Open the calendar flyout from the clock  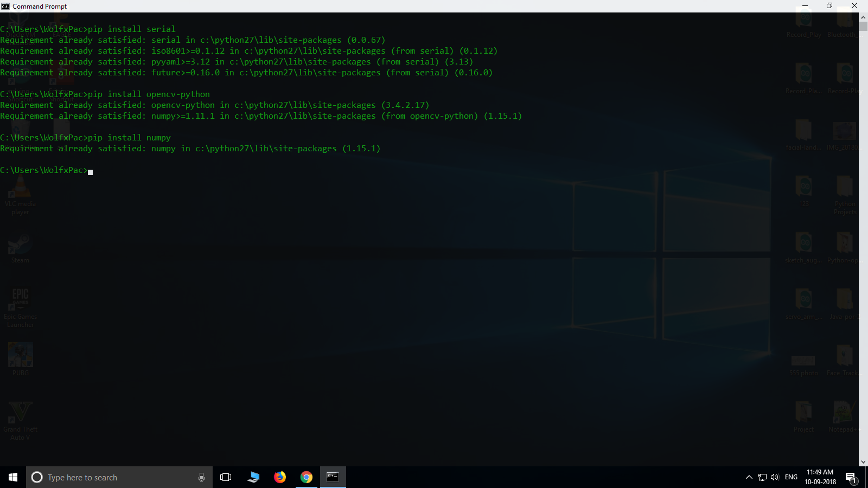coord(819,477)
